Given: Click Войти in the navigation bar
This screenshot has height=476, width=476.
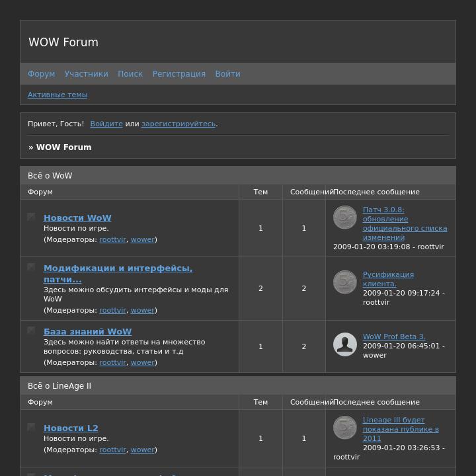Looking at the screenshot, I should point(227,74).
